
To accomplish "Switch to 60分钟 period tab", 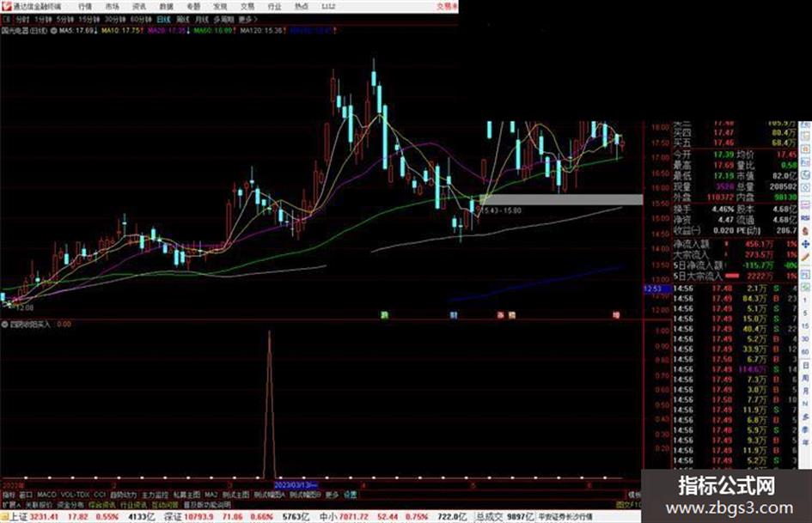I will tap(141, 20).
